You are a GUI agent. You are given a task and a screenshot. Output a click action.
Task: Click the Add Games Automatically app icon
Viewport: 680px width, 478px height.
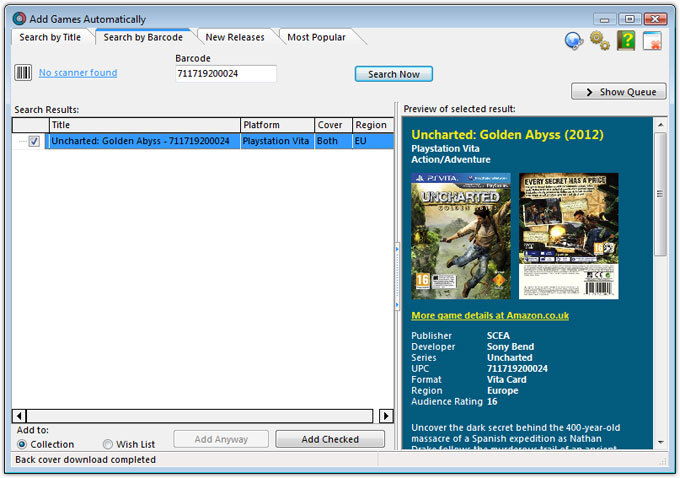[19, 19]
